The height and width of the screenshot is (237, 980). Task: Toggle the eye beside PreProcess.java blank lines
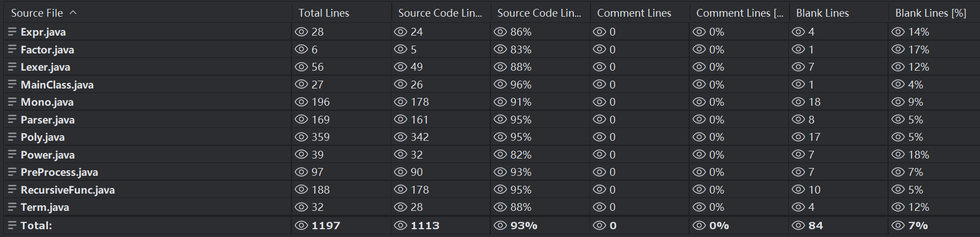coord(798,172)
